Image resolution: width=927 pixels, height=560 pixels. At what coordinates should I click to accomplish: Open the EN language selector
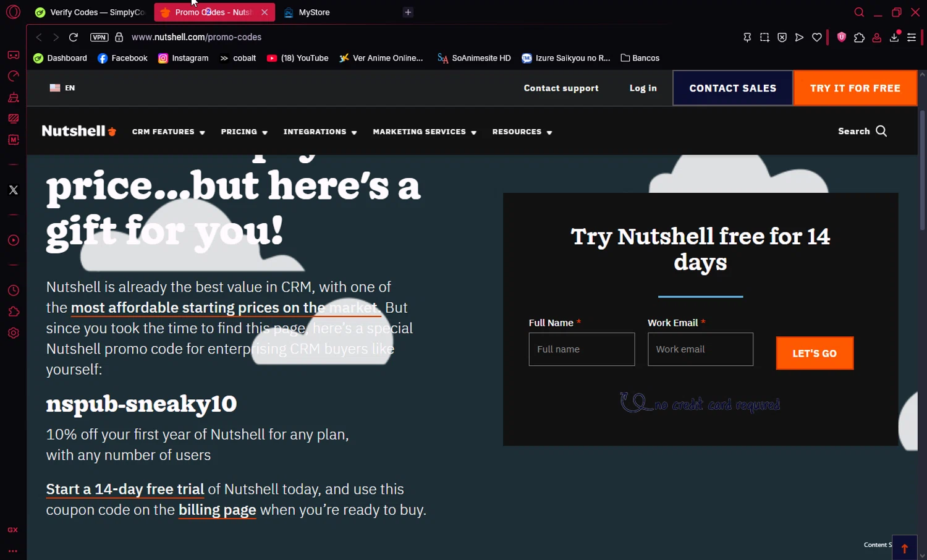(62, 88)
